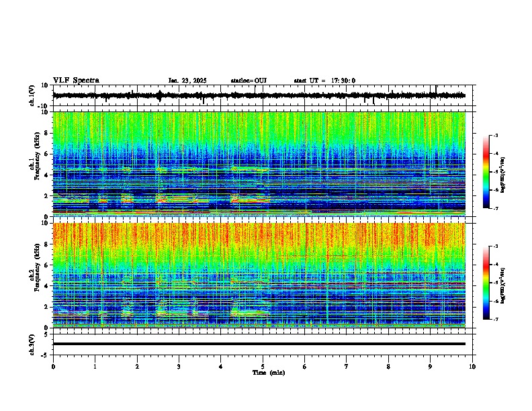Click the log(PSD) label beside ch.1 colorbar

[x=502, y=175]
